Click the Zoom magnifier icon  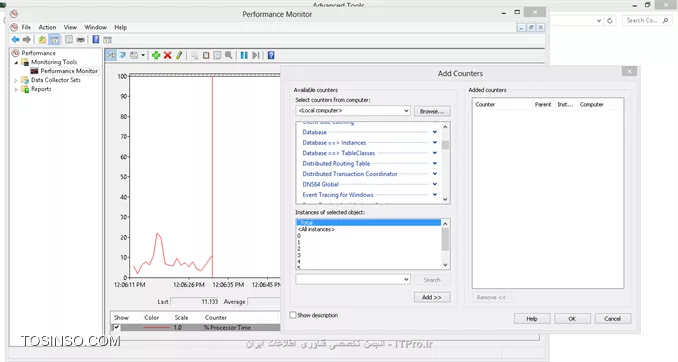pyautogui.click(x=228, y=55)
